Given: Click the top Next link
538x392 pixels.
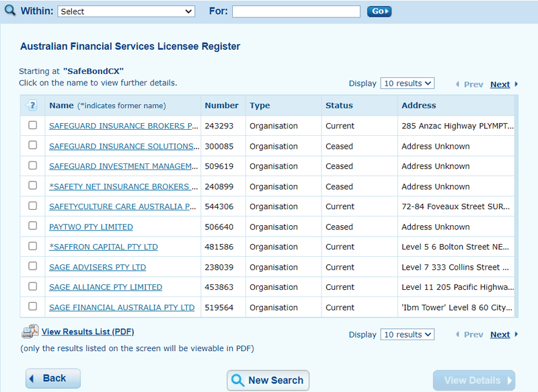Looking at the screenshot, I should tap(500, 84).
